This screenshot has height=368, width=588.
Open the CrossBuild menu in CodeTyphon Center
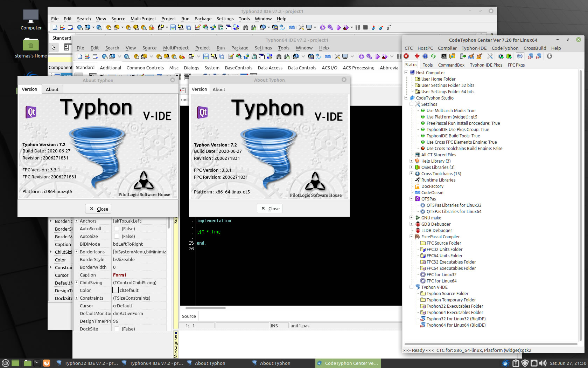pos(535,48)
